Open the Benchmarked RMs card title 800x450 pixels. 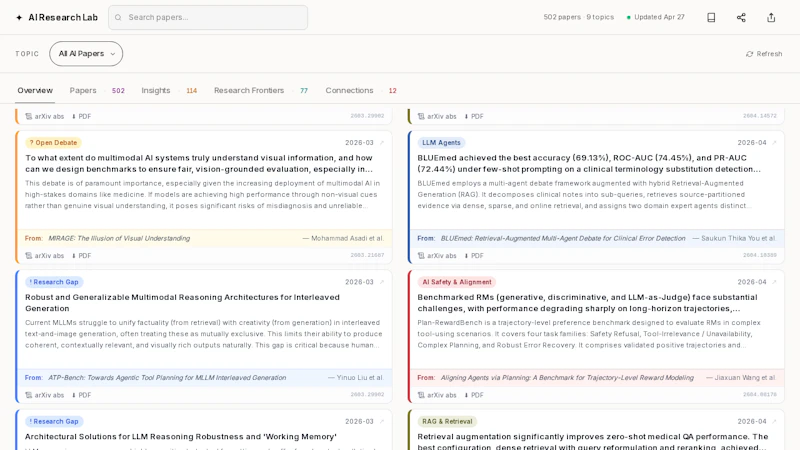tap(587, 303)
